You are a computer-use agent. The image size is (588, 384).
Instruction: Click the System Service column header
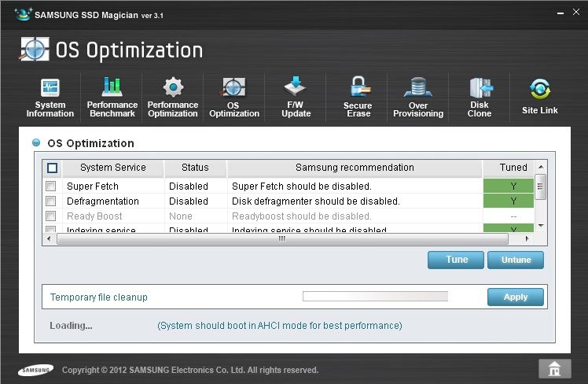[113, 168]
